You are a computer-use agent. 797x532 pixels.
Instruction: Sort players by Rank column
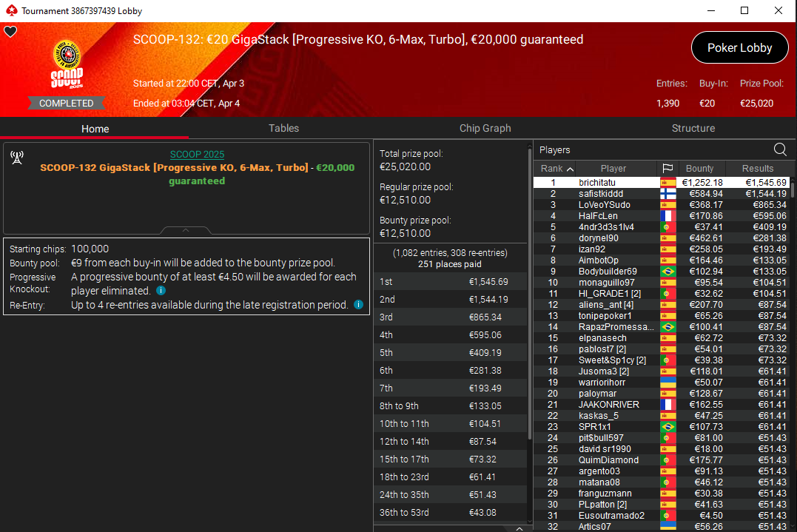(557, 168)
